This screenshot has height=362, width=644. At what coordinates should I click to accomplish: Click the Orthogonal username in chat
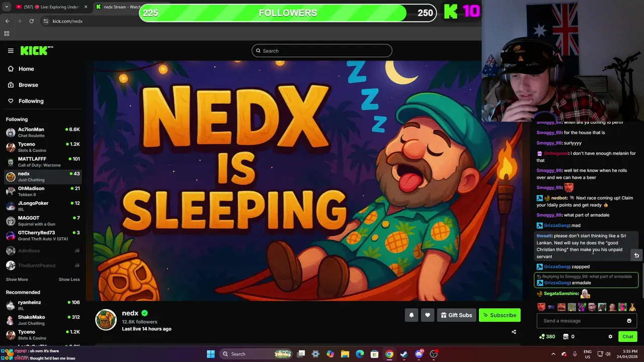point(556,153)
